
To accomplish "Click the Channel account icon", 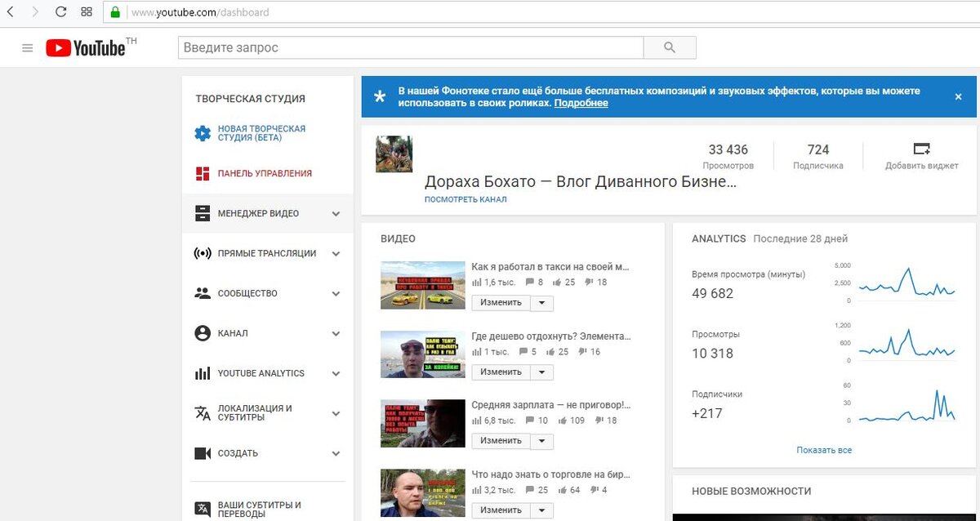I will (203, 333).
